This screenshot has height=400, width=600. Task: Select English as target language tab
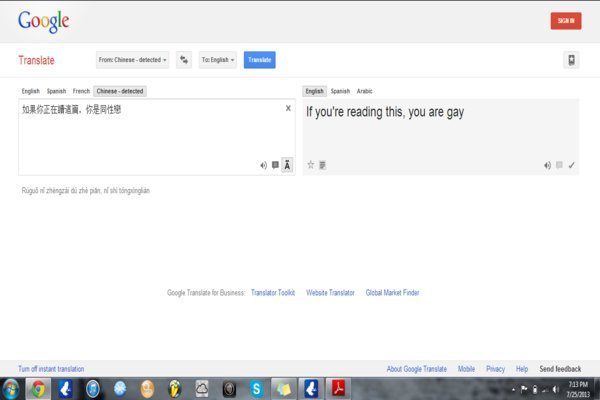(x=315, y=91)
